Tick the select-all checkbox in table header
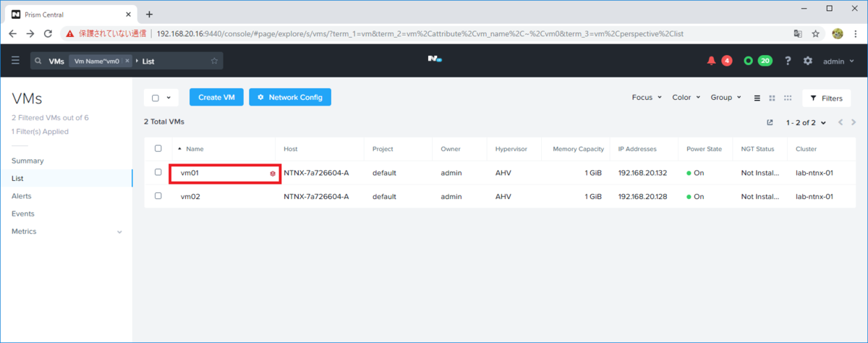The width and height of the screenshot is (868, 343). (158, 148)
